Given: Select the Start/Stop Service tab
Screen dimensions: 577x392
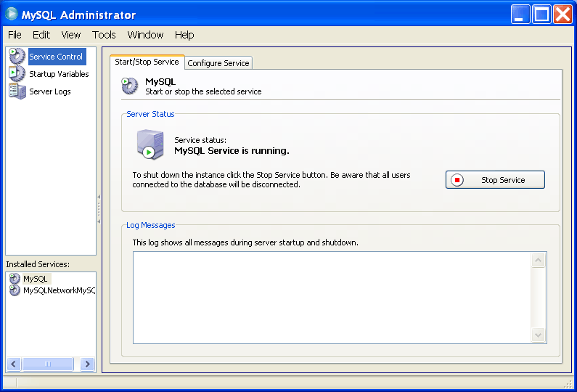Looking at the screenshot, I should click(x=147, y=62).
